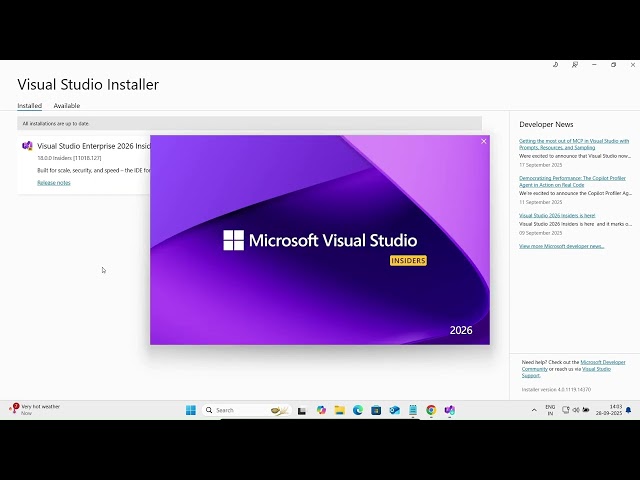This screenshot has width=640, height=480.
Task: Click the Developer News heading
Action: click(x=546, y=124)
